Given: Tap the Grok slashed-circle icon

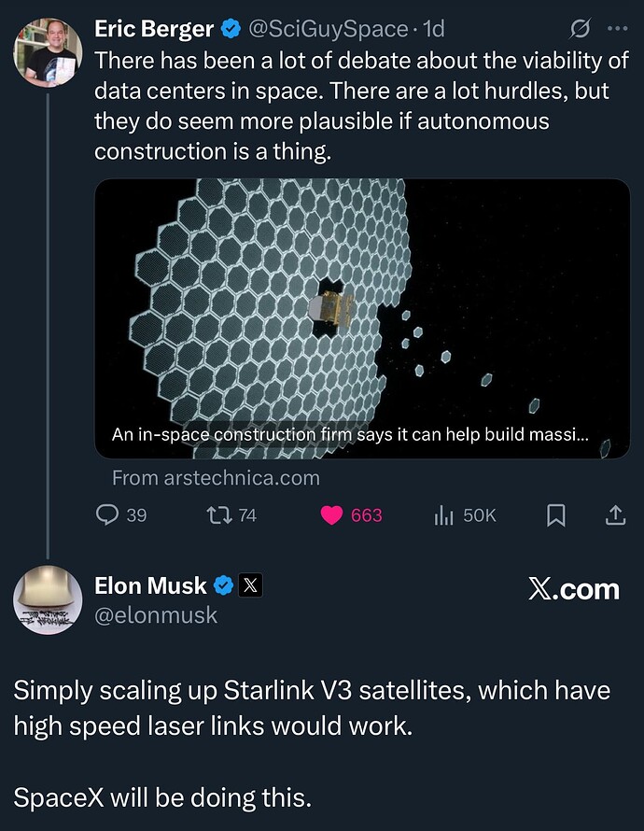Looking at the screenshot, I should pos(578,29).
